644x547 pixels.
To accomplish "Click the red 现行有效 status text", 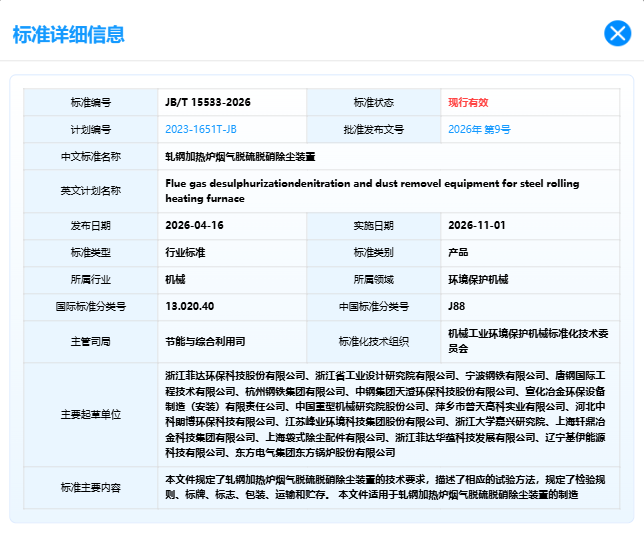I will [468, 102].
